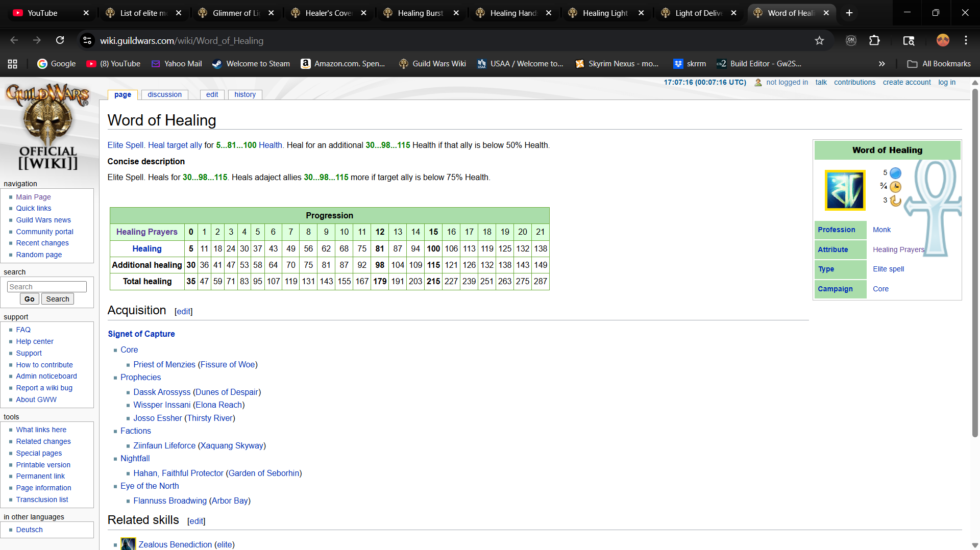
Task: Open the Healing Prayers attribute link in infobox
Action: tap(898, 249)
